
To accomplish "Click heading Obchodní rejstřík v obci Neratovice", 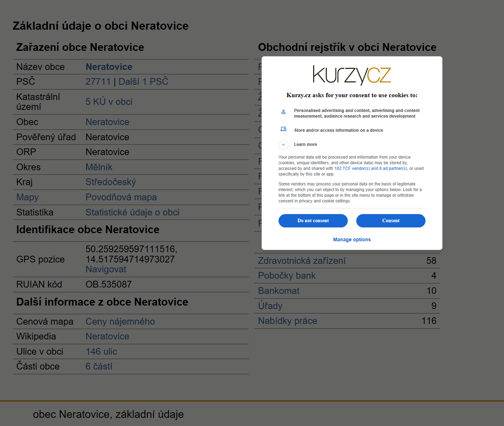I will 347,47.
